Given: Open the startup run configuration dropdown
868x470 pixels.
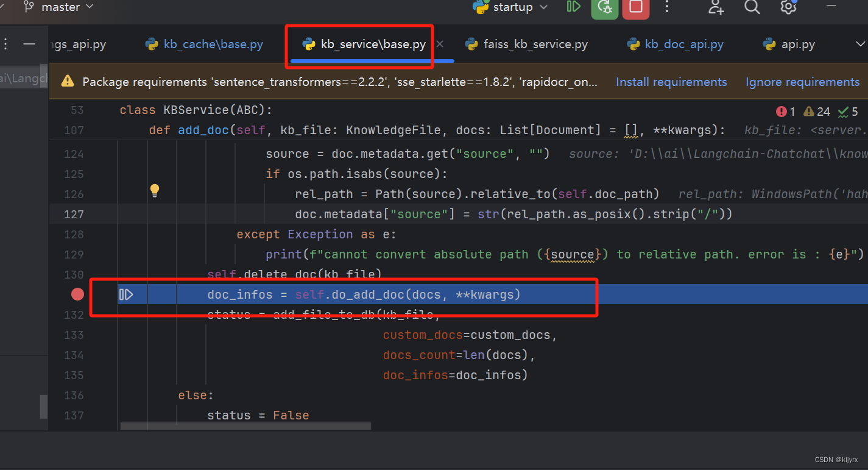Looking at the screenshot, I should tap(510, 7).
